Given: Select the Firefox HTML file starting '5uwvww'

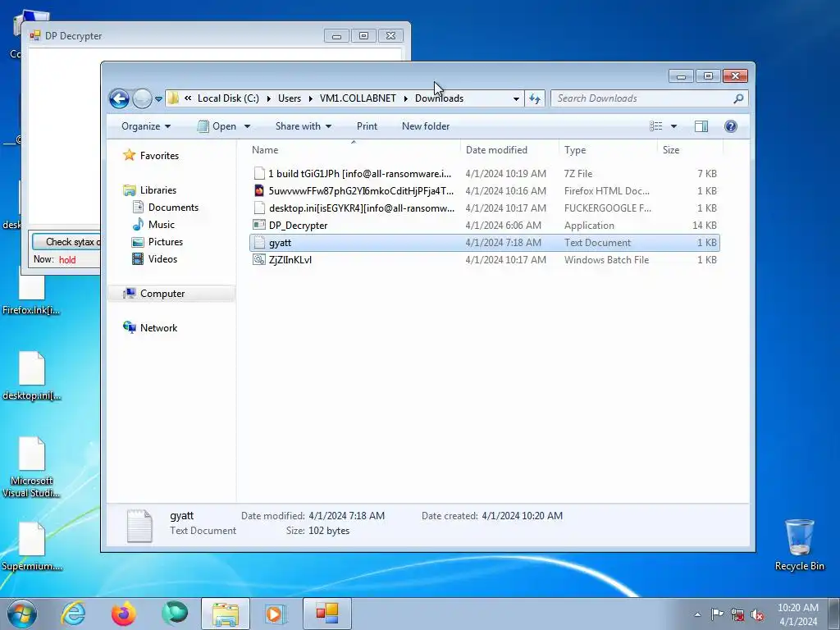Looking at the screenshot, I should click(x=485, y=190).
